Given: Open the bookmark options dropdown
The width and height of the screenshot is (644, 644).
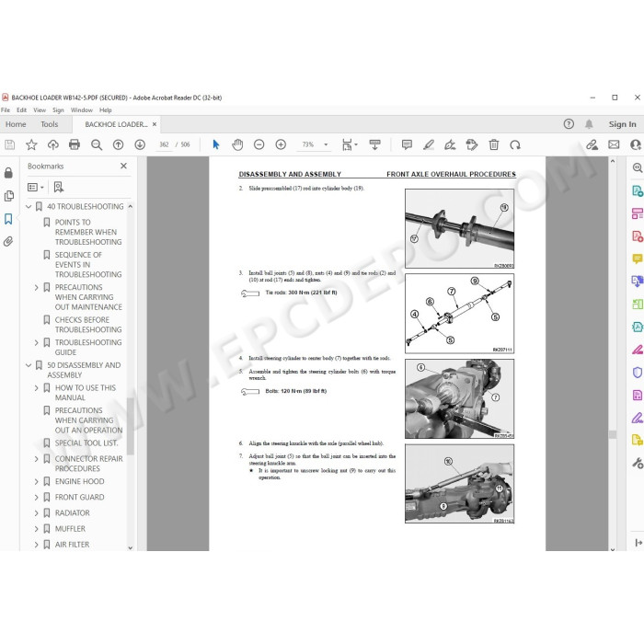Looking at the screenshot, I should coord(36,188).
